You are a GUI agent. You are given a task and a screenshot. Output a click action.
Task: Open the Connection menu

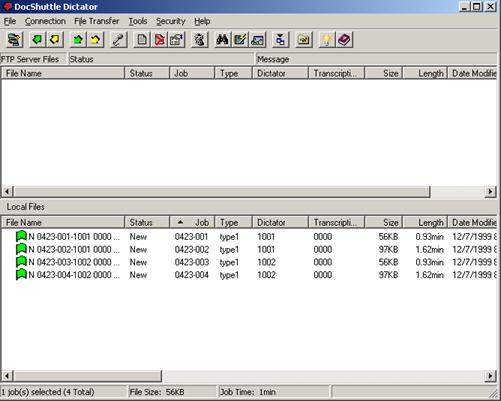(x=45, y=21)
